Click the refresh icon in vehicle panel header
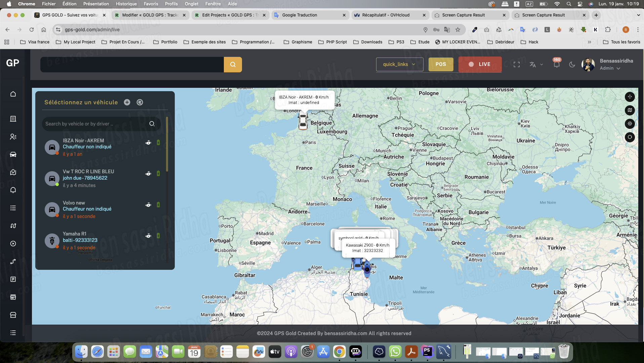644x363 pixels. click(x=140, y=102)
